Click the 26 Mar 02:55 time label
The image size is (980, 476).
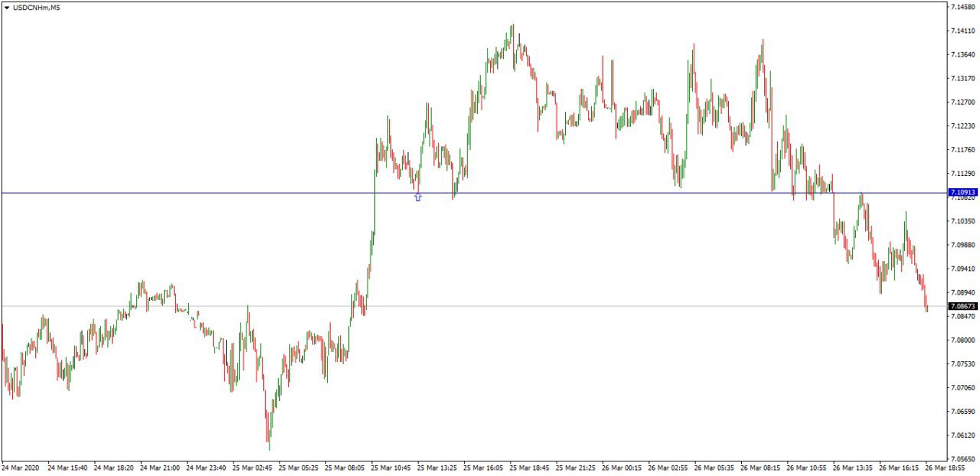tap(668, 468)
